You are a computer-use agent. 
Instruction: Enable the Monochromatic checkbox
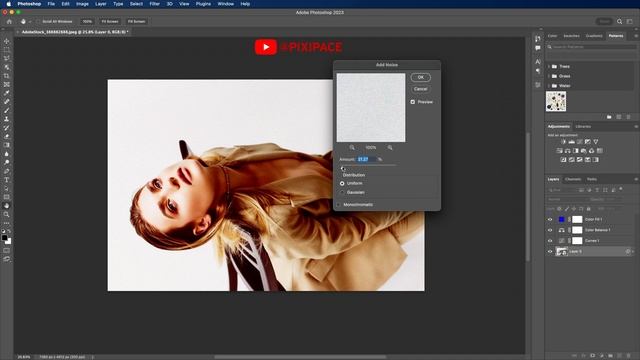click(339, 204)
